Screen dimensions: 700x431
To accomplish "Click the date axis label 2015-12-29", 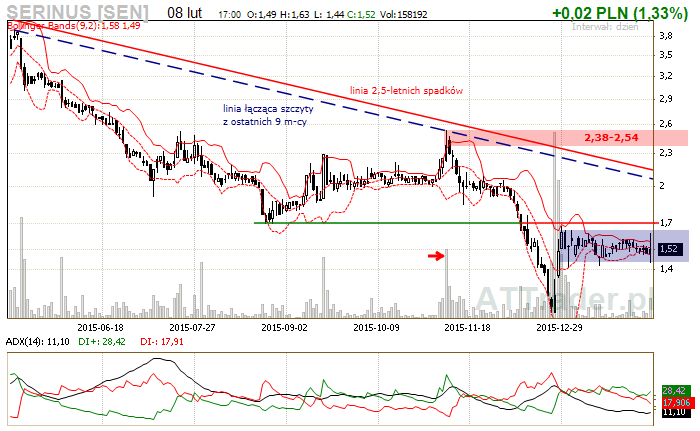I will click(559, 328).
